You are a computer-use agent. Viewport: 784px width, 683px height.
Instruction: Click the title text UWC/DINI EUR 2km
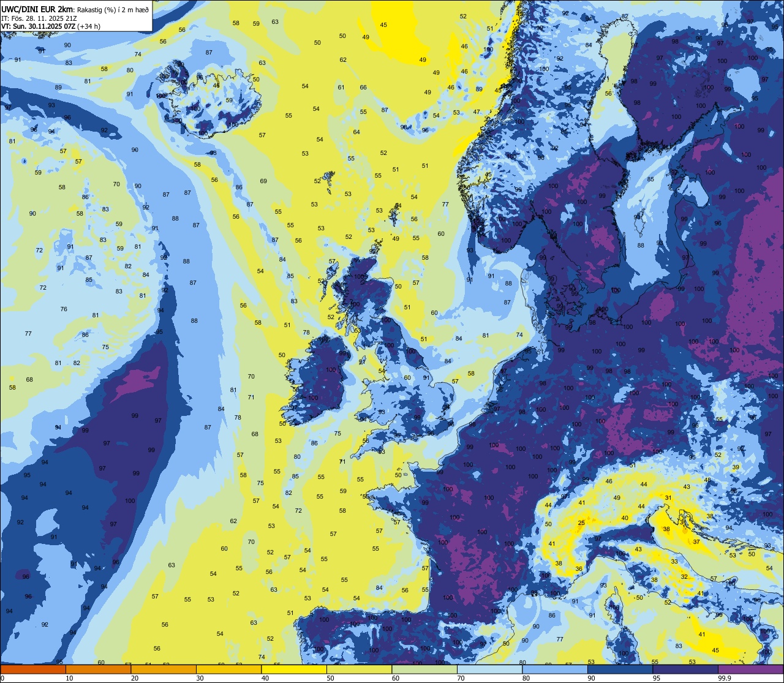37,9
